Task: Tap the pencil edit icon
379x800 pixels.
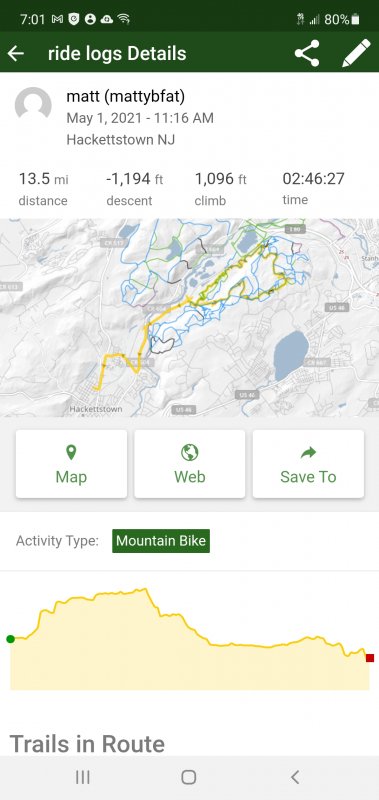Action: (356, 53)
